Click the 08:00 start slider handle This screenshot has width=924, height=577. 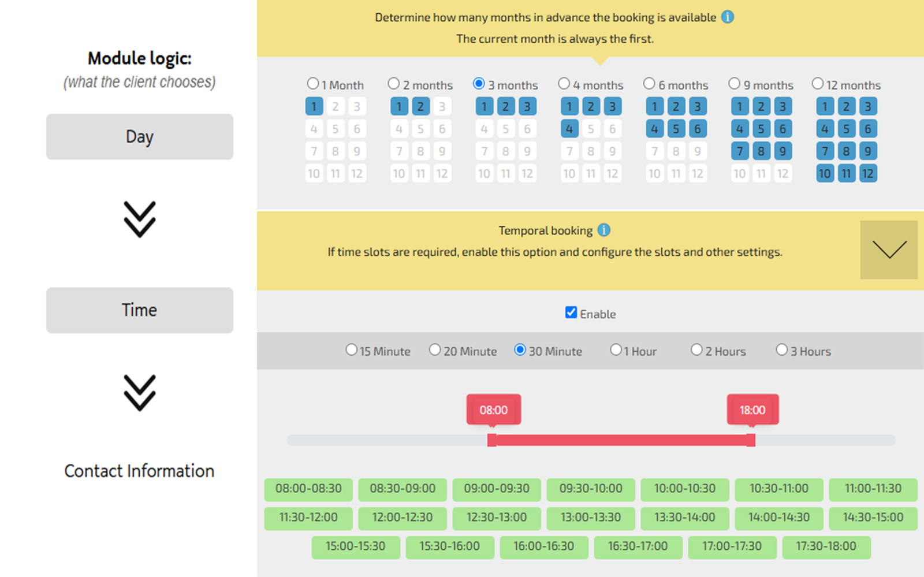(x=492, y=440)
